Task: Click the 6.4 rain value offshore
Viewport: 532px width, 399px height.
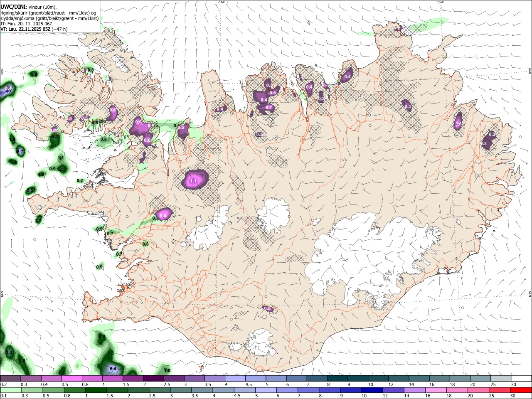Action: [x=113, y=369]
